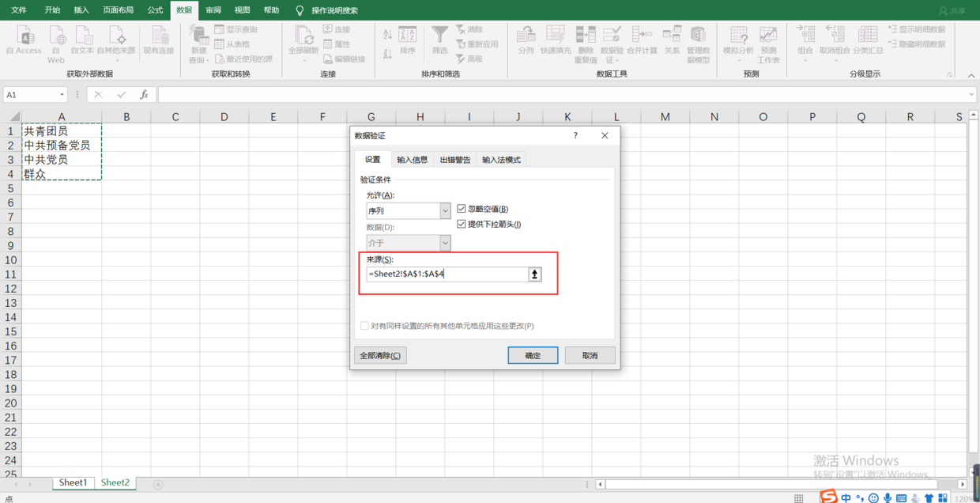Click the sort descending Z-A icon
The height and width of the screenshot is (503, 980).
click(x=387, y=55)
